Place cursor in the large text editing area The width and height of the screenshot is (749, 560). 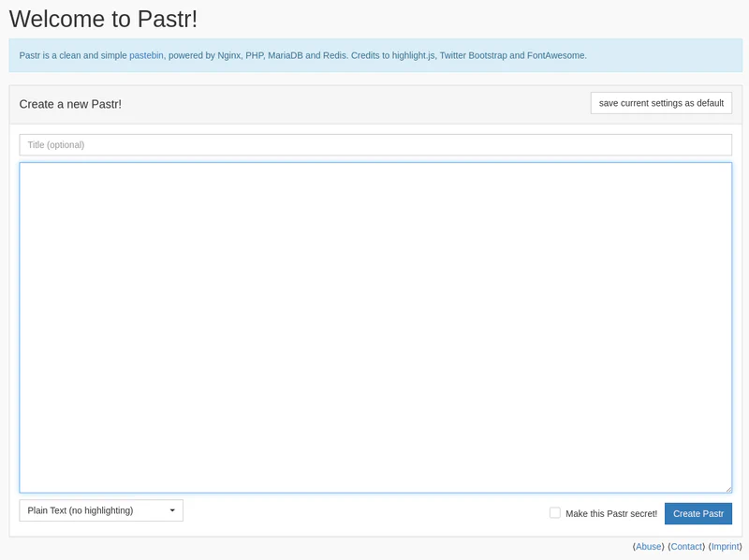click(x=374, y=328)
